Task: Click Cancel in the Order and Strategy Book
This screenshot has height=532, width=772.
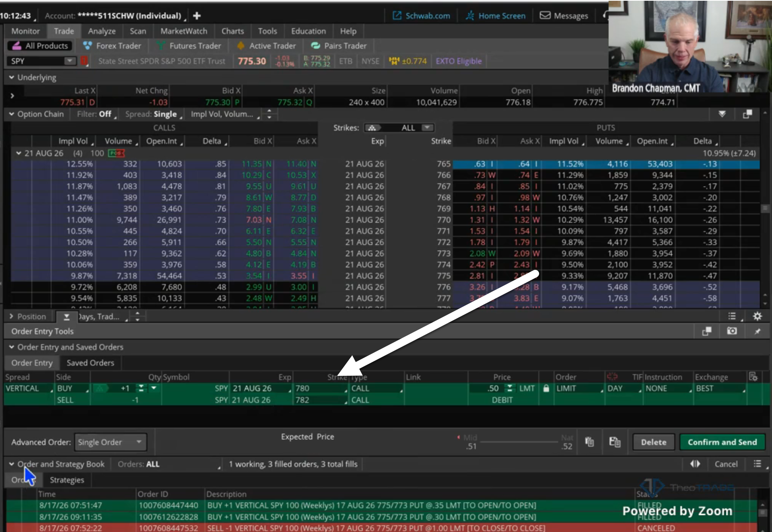Action: pos(726,464)
